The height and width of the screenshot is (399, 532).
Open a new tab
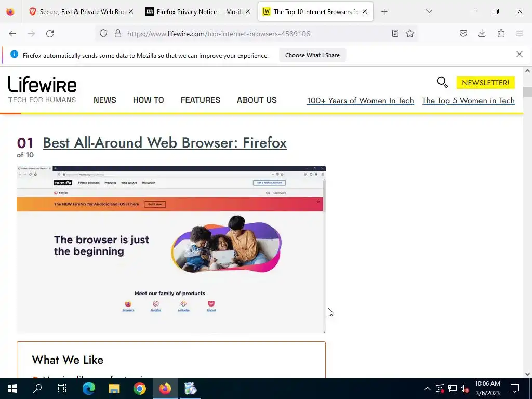pyautogui.click(x=384, y=12)
